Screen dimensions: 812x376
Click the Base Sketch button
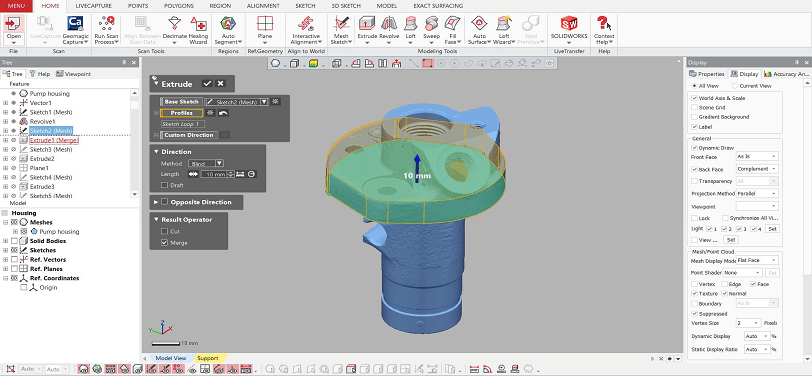[181, 102]
